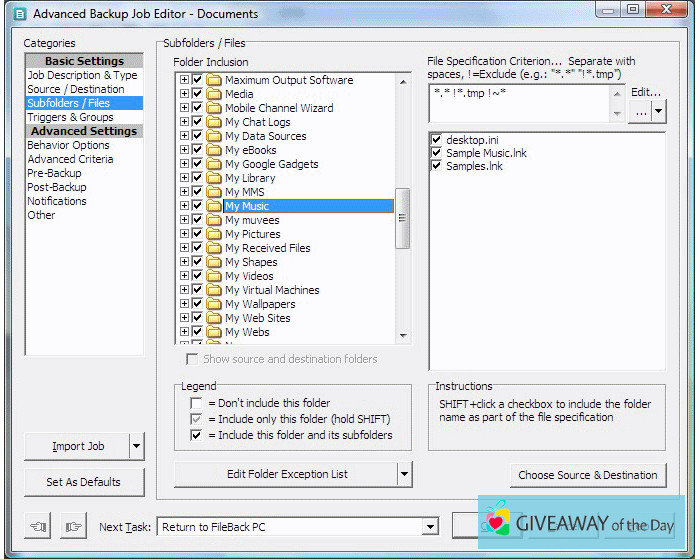The image size is (700, 559).
Task: Click the back hand-pointer icon button
Action: click(41, 526)
